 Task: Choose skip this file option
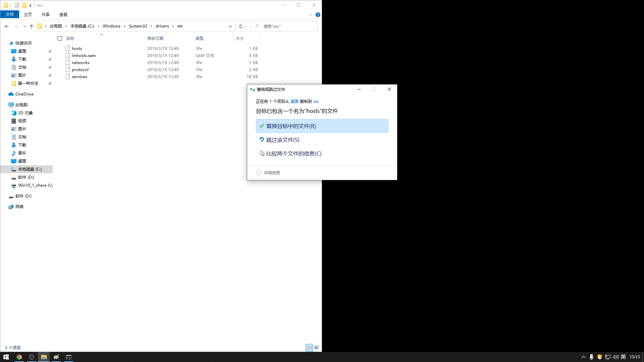pos(322,140)
